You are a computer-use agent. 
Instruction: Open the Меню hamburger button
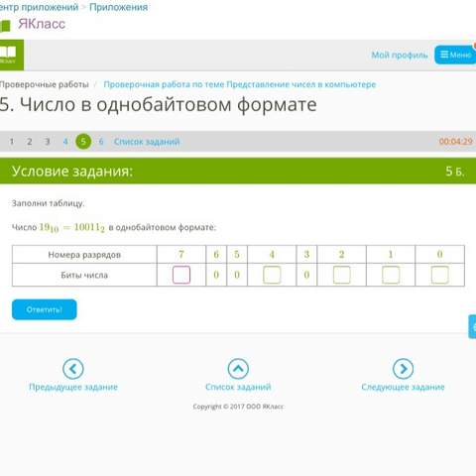tap(455, 55)
